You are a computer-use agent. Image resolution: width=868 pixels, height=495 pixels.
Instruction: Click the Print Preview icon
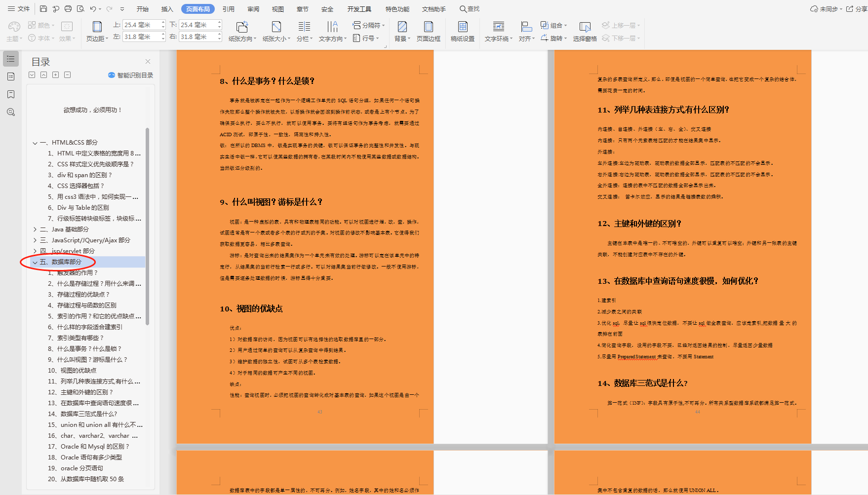(x=80, y=9)
